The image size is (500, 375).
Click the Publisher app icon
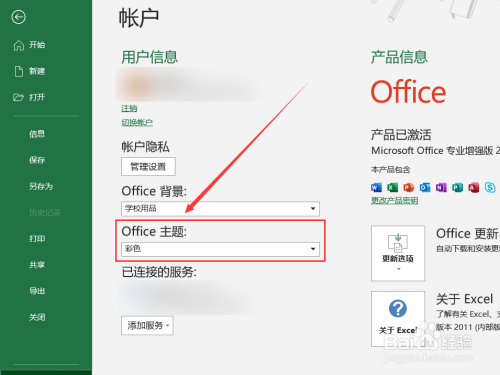[x=457, y=187]
